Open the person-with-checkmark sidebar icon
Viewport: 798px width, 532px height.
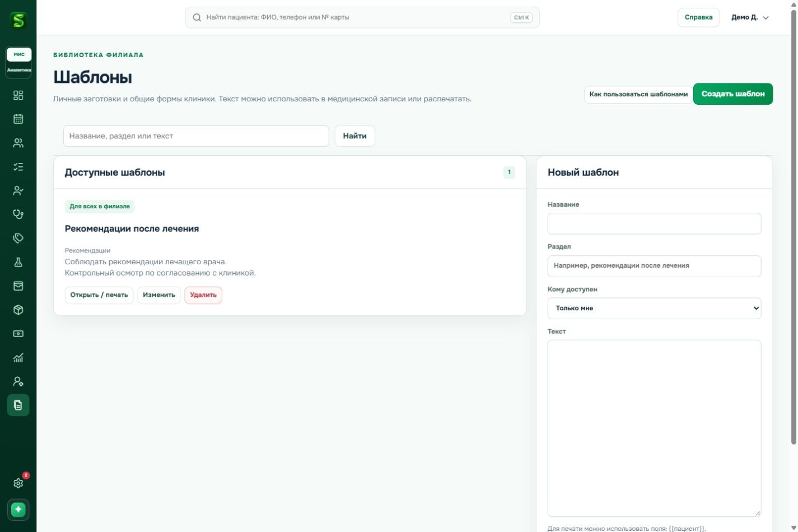[18, 190]
